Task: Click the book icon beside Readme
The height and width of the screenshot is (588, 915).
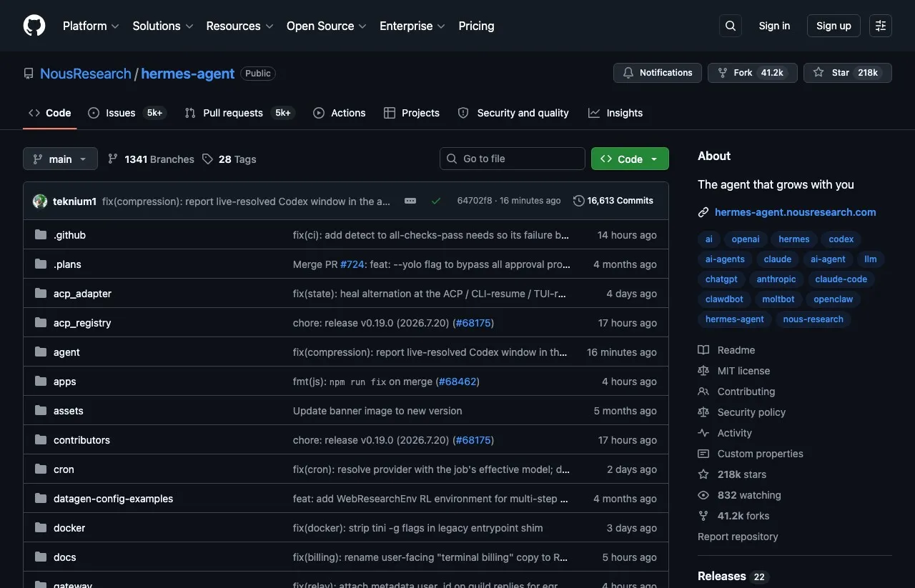Action: pyautogui.click(x=703, y=350)
